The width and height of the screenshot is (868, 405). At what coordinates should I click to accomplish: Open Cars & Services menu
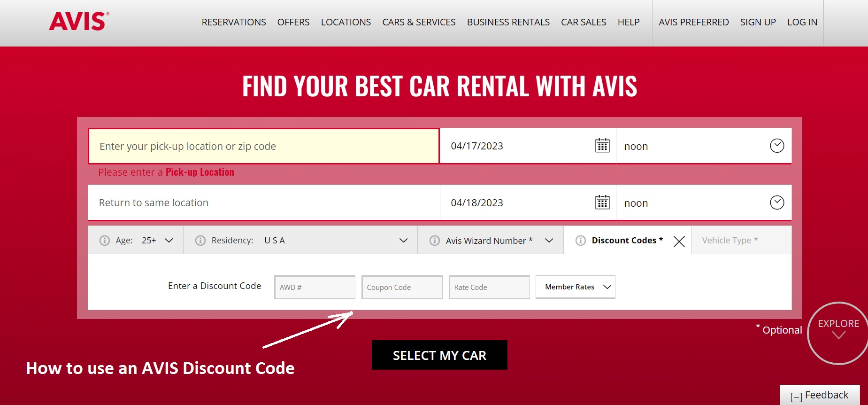[x=419, y=22]
